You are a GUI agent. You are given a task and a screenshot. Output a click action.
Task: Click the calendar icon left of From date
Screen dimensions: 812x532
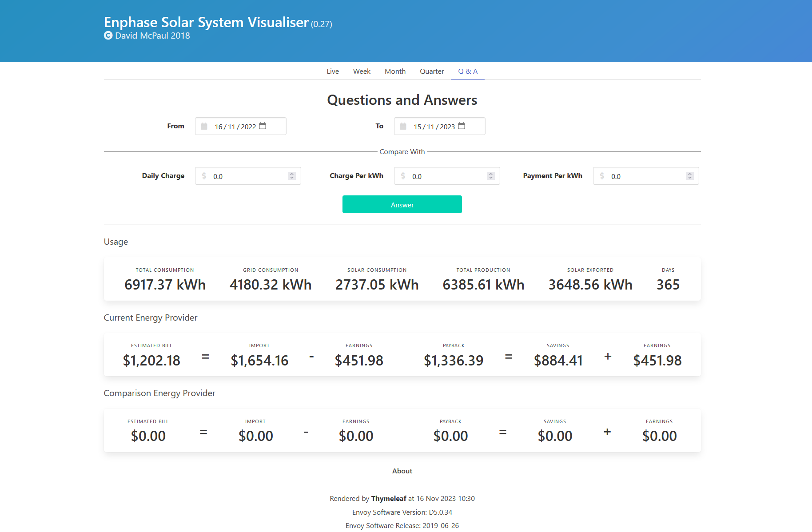tap(204, 127)
